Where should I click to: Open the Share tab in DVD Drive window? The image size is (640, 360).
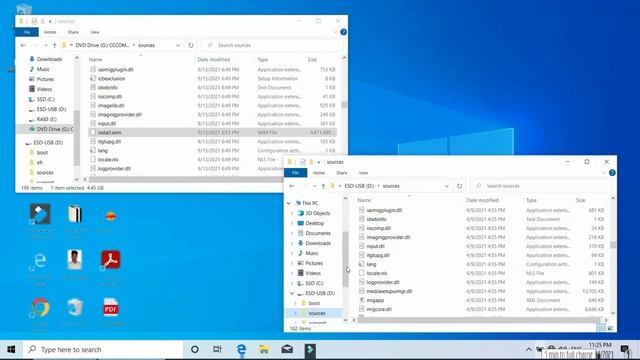click(x=73, y=32)
